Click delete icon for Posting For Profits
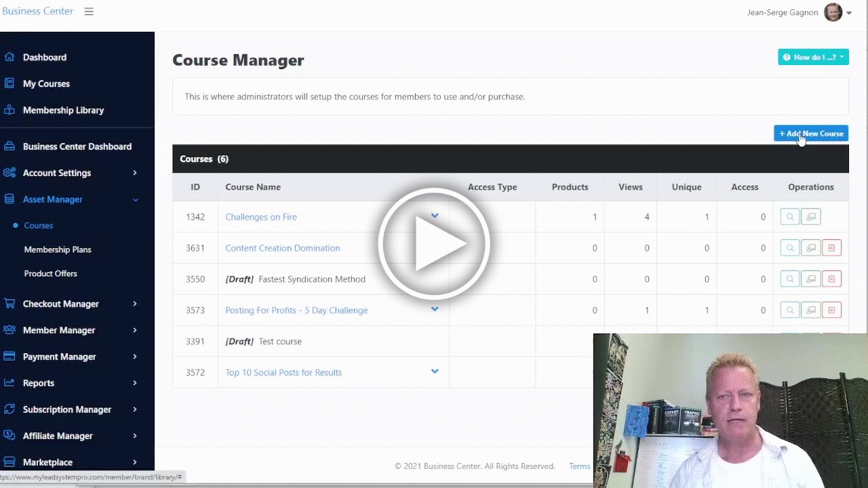 pos(831,310)
